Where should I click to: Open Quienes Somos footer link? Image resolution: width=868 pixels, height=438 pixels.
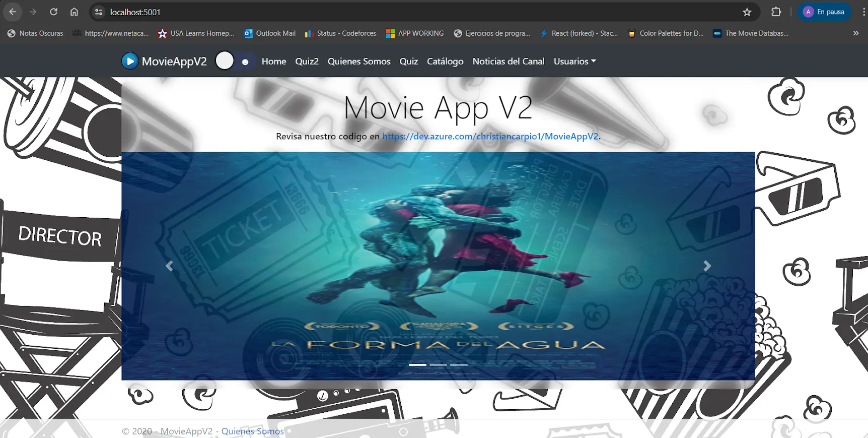pos(253,431)
